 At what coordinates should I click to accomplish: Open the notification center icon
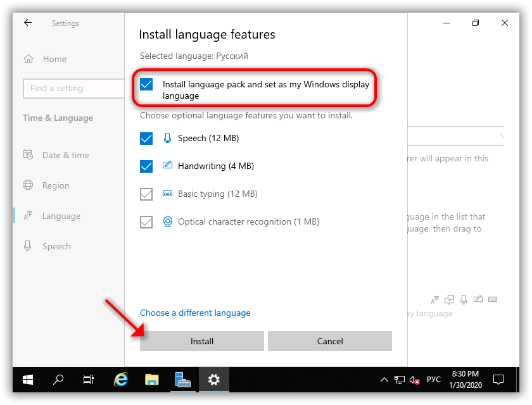click(x=498, y=380)
